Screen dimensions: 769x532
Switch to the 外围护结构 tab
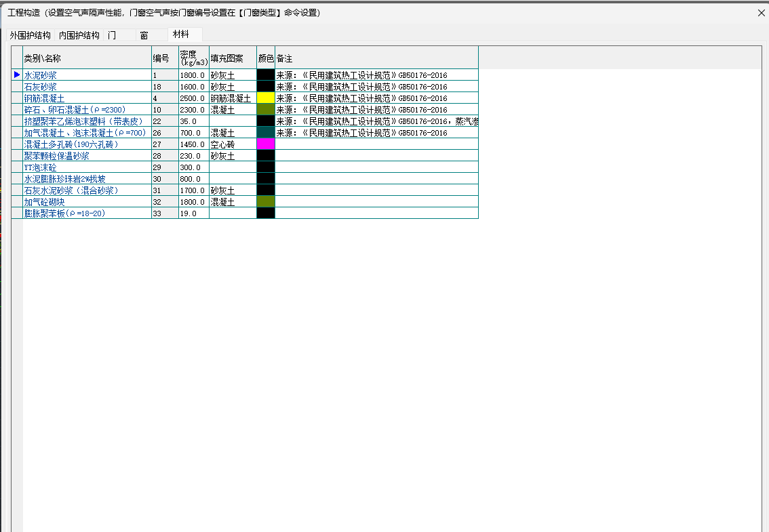[x=31, y=35]
